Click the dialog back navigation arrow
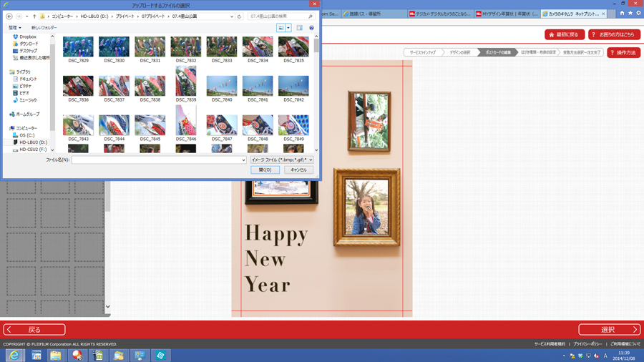This screenshot has height=362, width=644. (9, 16)
